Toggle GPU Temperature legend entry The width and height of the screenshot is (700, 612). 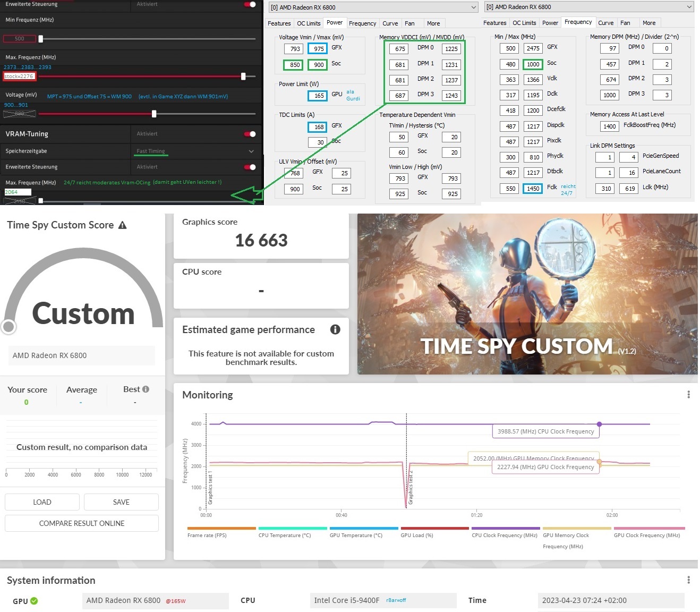tap(364, 532)
